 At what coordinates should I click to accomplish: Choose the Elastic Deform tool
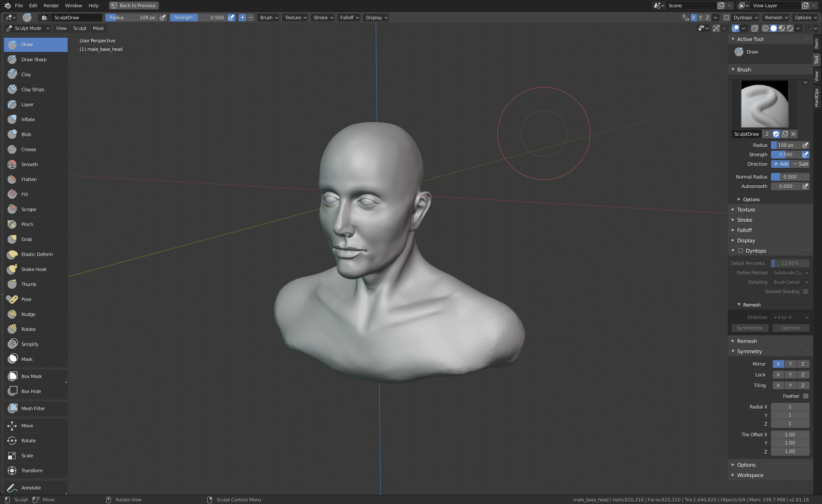point(37,254)
